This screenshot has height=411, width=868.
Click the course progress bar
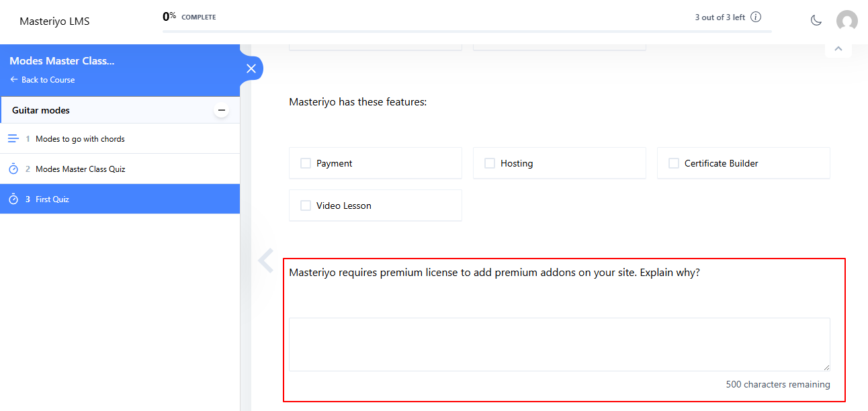coord(467,32)
